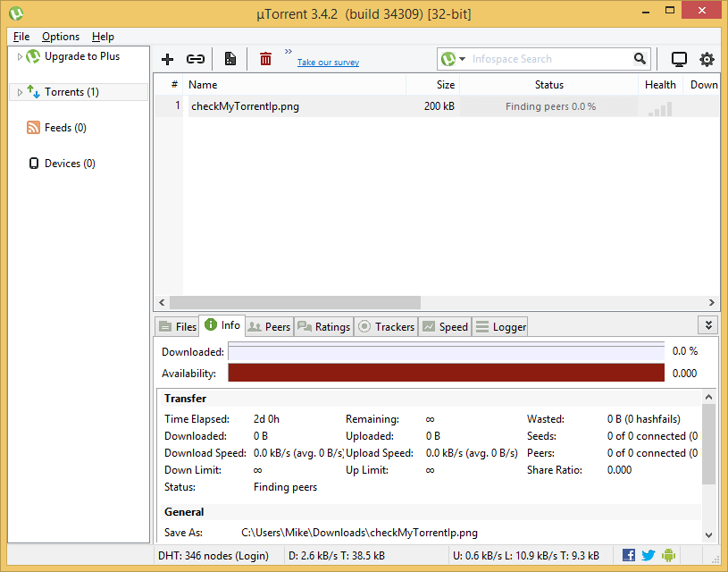Open the Options menu

(61, 37)
